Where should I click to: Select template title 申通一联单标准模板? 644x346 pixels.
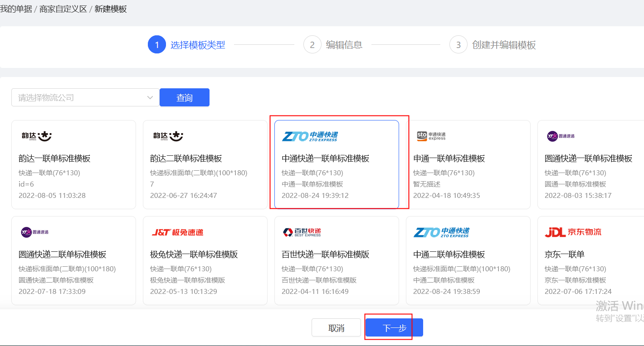tap(449, 159)
